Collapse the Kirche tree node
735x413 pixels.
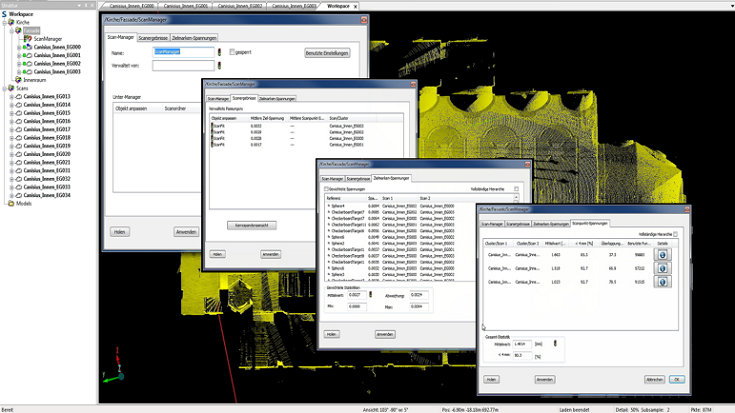tap(5, 22)
